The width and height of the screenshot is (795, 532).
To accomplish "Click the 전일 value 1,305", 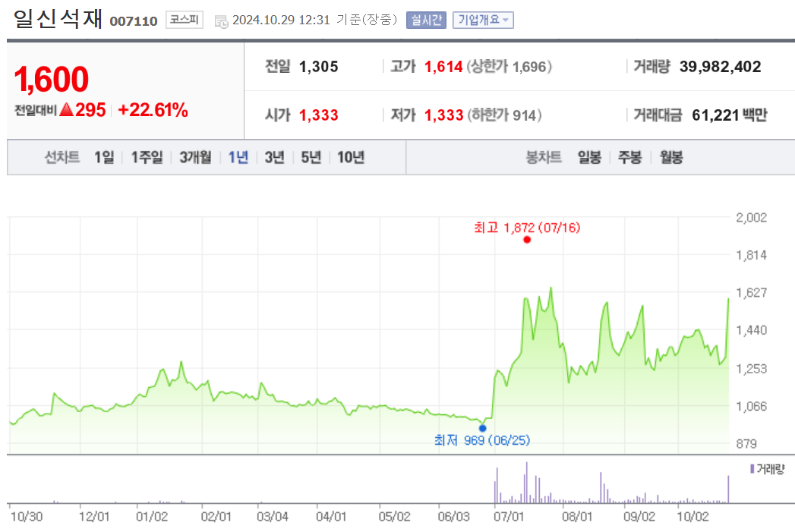I will pyautogui.click(x=318, y=66).
